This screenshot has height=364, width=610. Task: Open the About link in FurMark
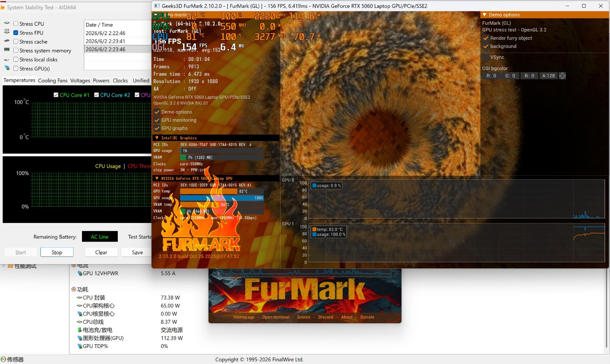click(x=347, y=317)
